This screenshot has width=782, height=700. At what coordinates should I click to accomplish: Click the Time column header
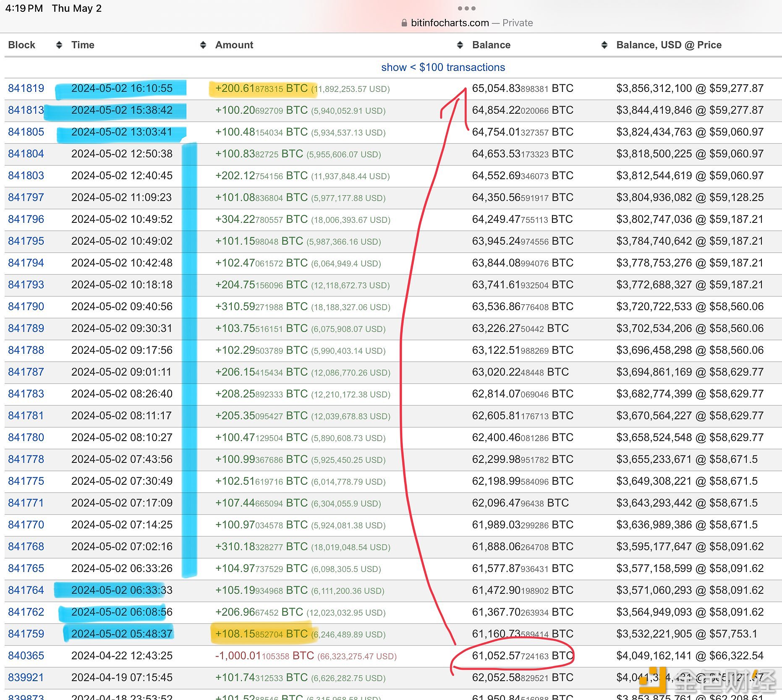[83, 45]
